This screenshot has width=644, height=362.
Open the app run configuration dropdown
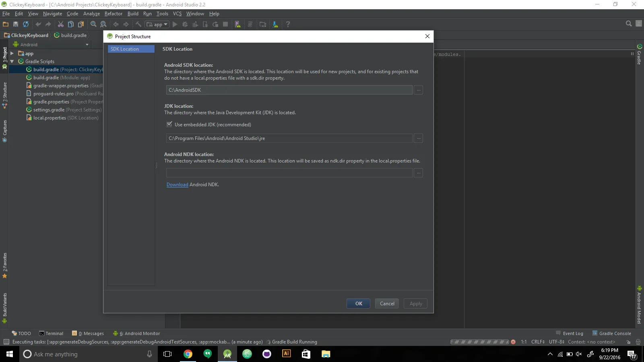(157, 24)
